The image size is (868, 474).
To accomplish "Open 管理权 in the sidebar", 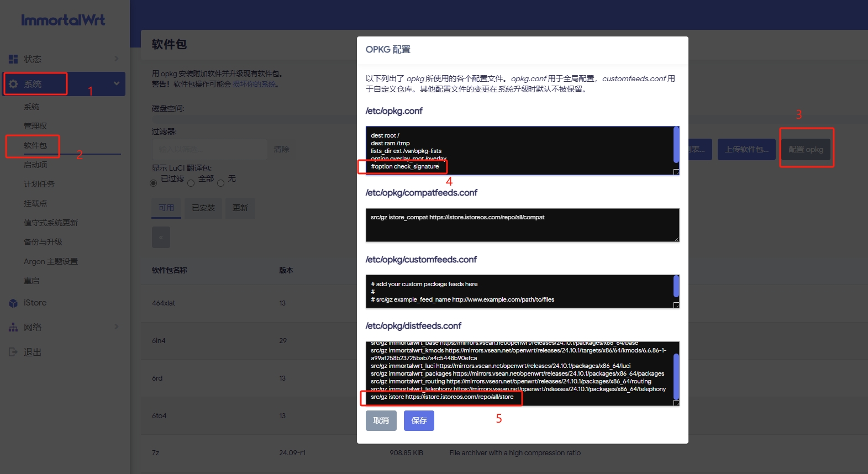I will click(x=35, y=126).
